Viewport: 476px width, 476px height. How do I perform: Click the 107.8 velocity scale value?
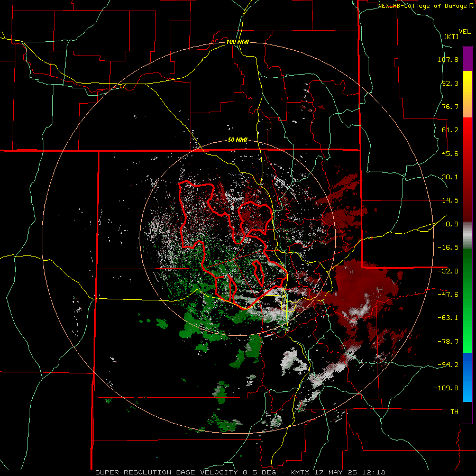pyautogui.click(x=448, y=59)
